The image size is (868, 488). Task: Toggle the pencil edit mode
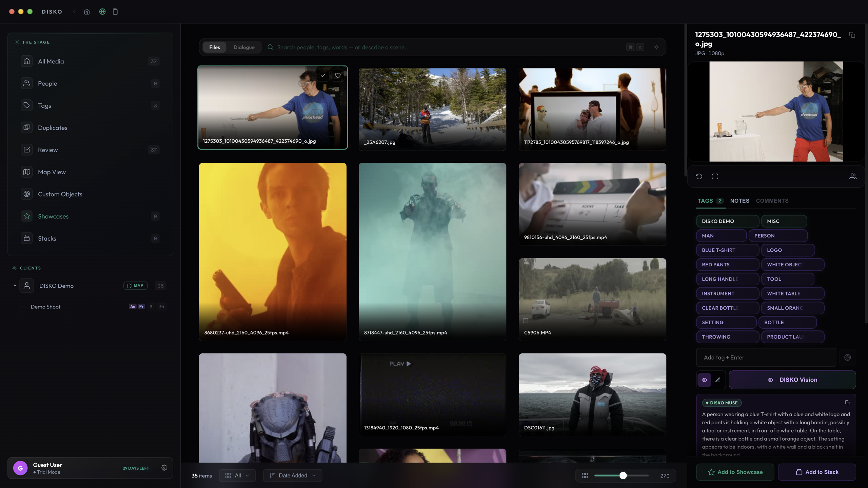(x=718, y=380)
